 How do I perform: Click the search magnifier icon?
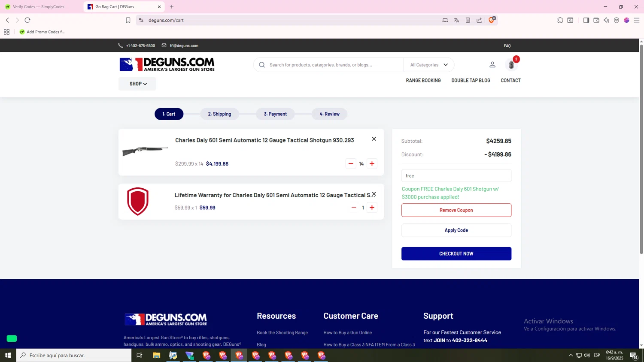tap(262, 65)
